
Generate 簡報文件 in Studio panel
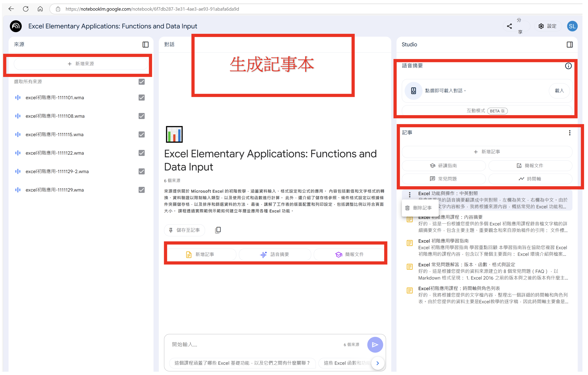click(530, 166)
